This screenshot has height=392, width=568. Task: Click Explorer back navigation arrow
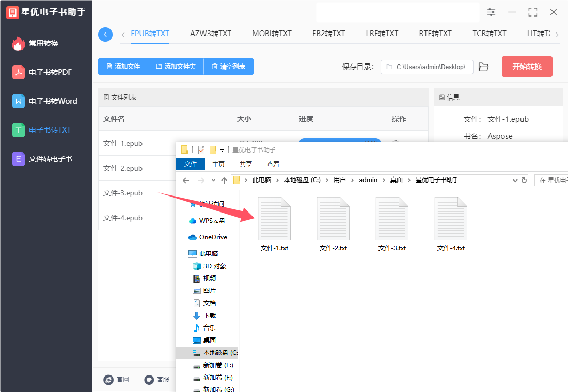pyautogui.click(x=186, y=180)
